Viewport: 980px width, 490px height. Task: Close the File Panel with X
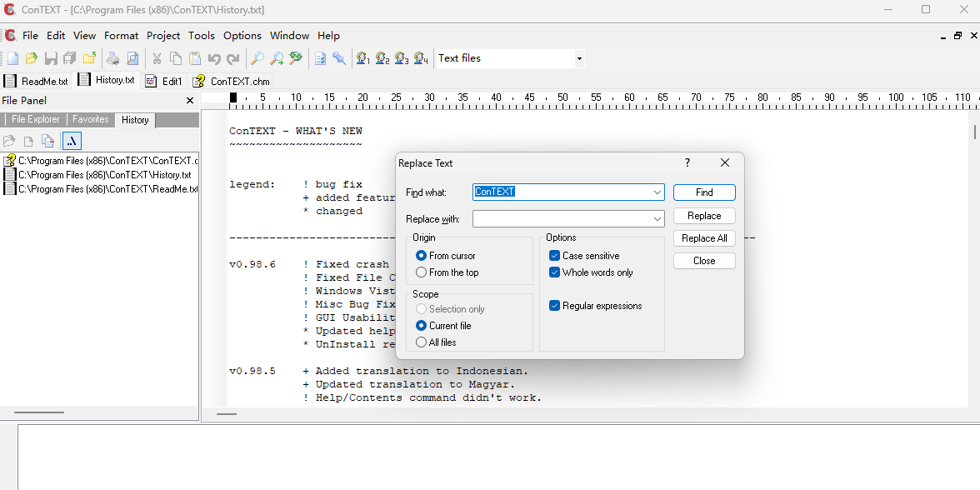coord(190,101)
